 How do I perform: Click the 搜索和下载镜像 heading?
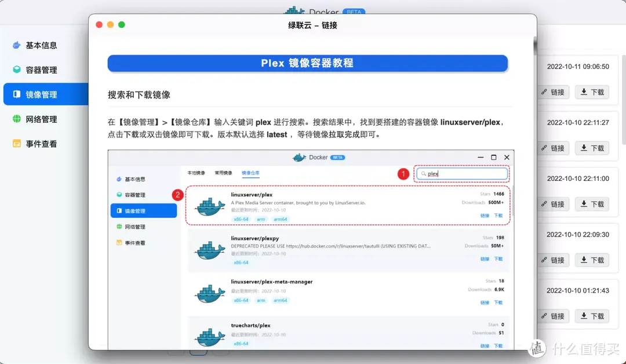click(139, 95)
